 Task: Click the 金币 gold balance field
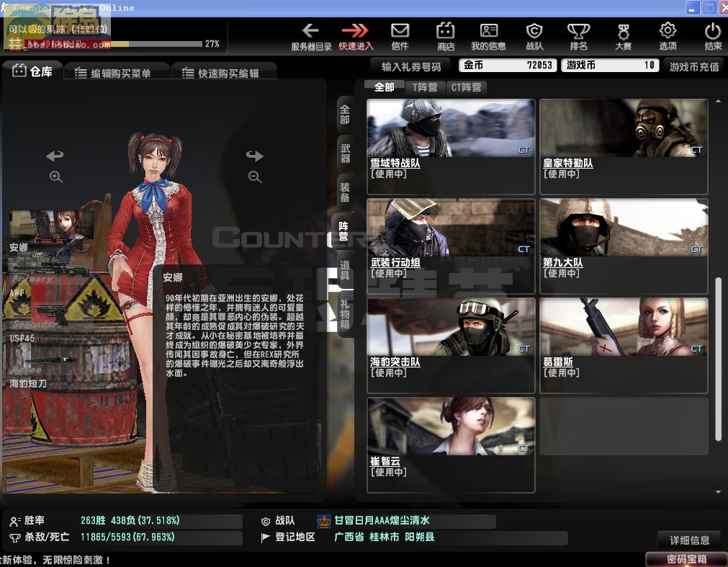[508, 65]
